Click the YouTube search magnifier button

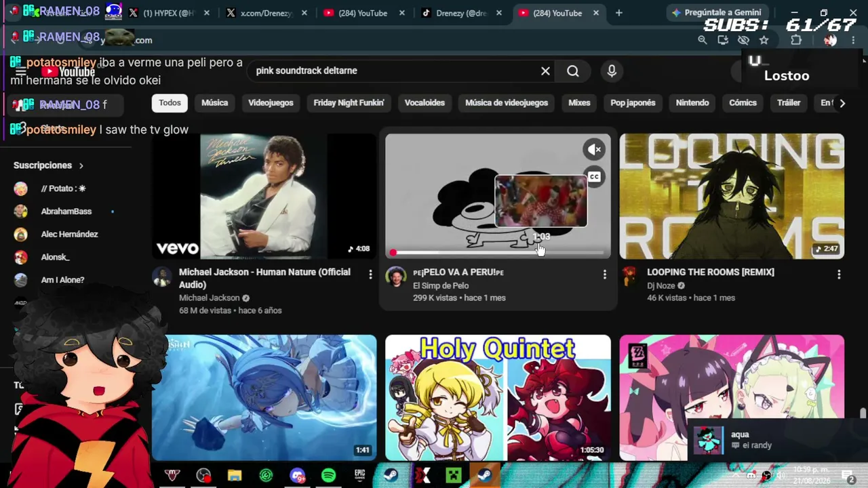pyautogui.click(x=573, y=71)
